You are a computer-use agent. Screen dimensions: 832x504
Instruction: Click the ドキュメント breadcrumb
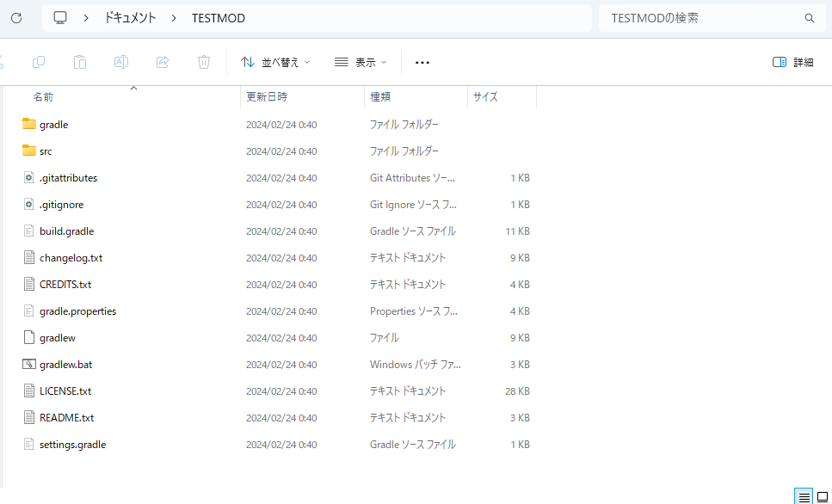coord(130,18)
